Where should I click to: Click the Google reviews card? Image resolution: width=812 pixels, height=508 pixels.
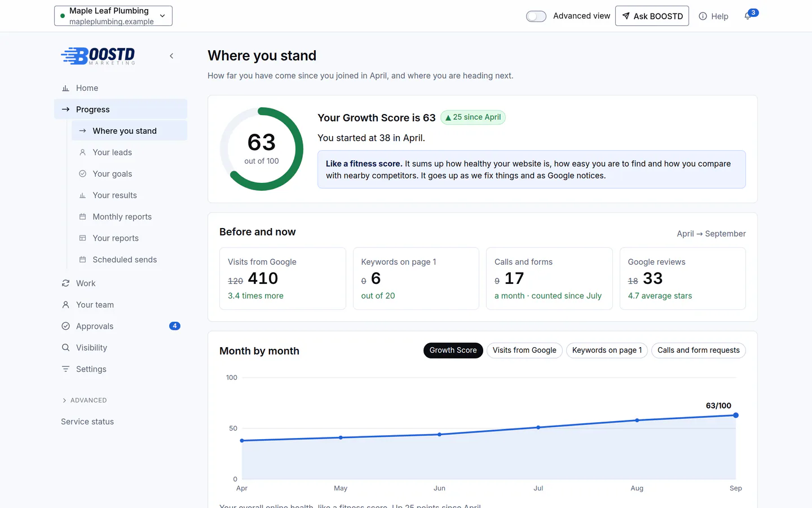coord(683,278)
